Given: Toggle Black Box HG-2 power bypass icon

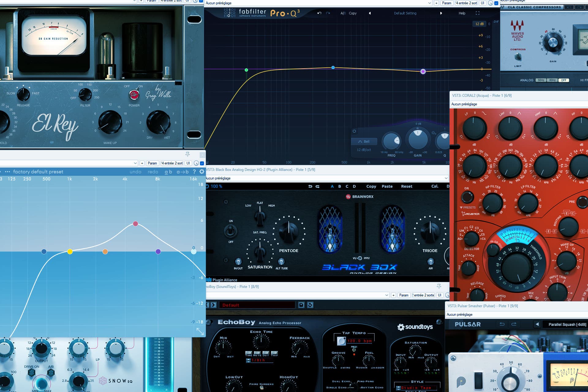Looking at the screenshot, I should tap(207, 186).
